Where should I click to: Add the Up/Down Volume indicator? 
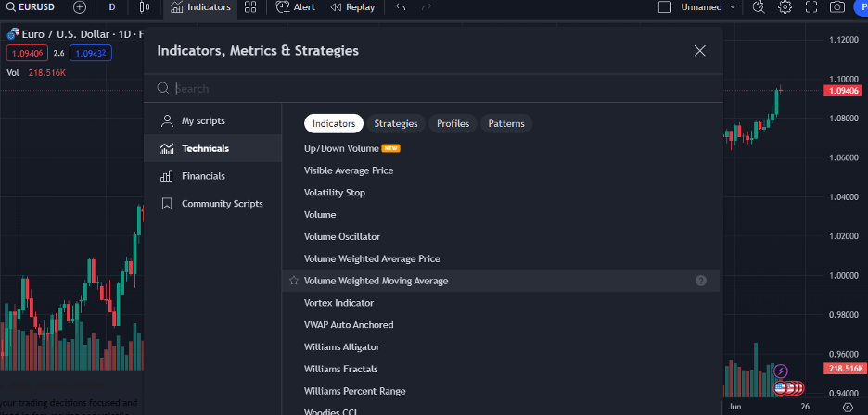tap(501, 148)
